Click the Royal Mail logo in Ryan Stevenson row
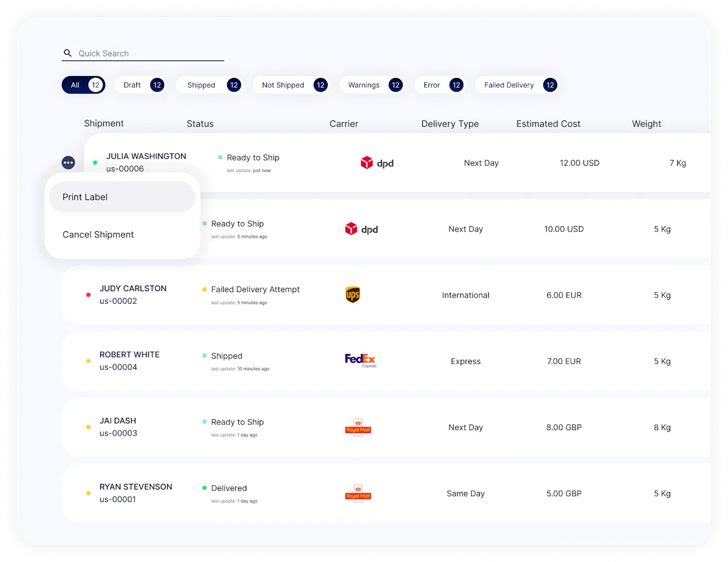Screen dimensions: 728x562 [x=358, y=494]
